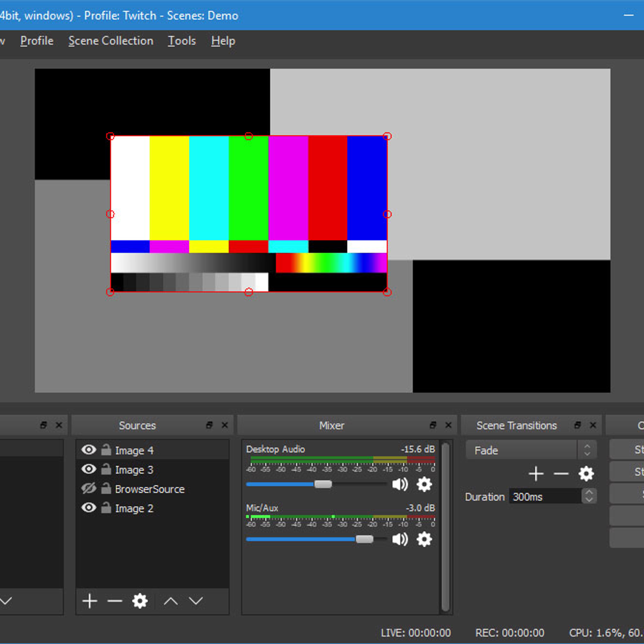Remove selected source with minus icon
Viewport: 644px width, 644px height.
pos(115,601)
